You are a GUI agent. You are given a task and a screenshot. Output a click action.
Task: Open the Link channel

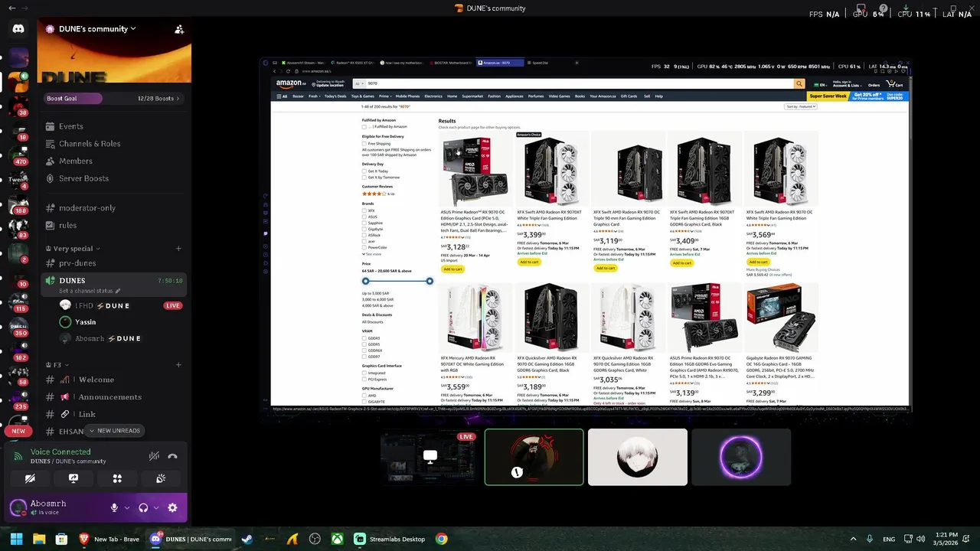point(114,414)
